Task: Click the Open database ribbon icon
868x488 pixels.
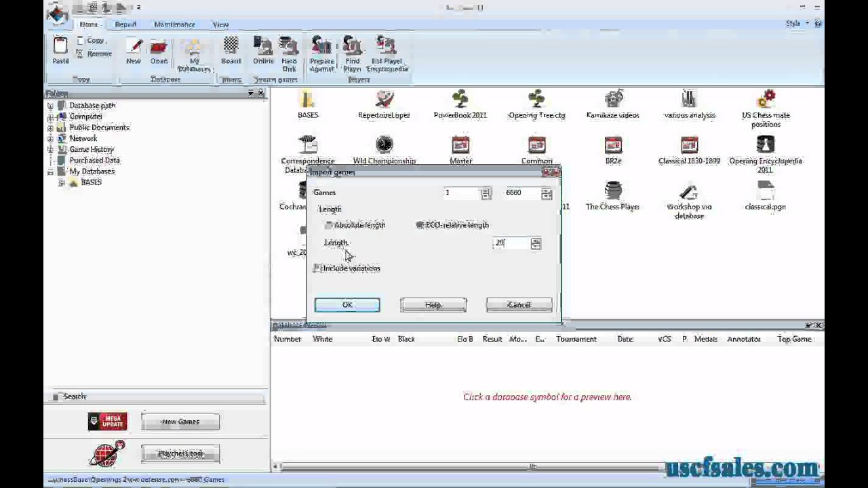Action: [x=159, y=46]
